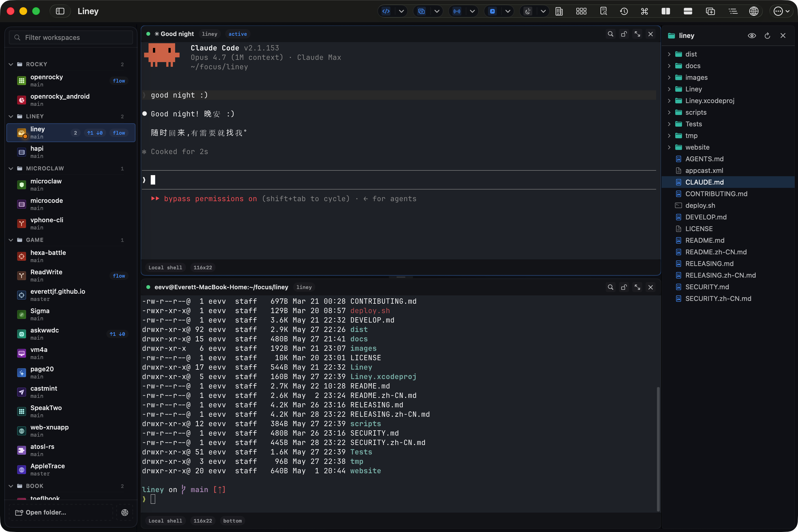Click the lower terminal scrollbar
The height and width of the screenshot is (532, 798).
(x=658, y=449)
